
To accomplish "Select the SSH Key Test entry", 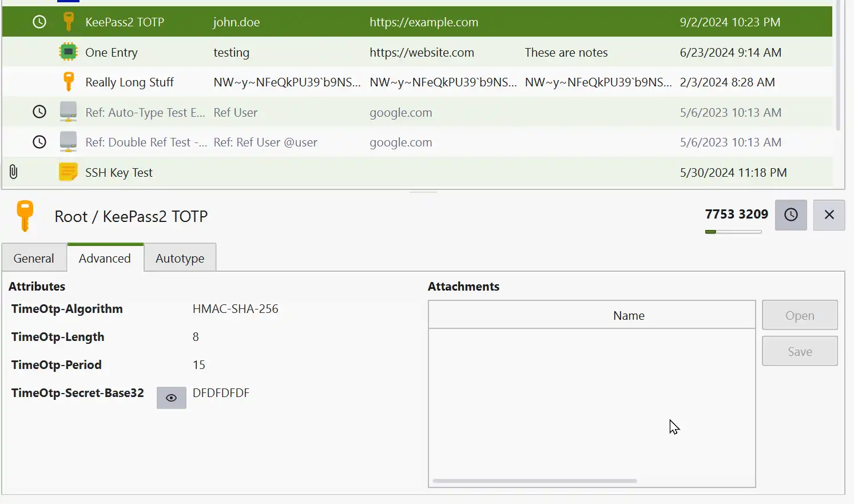I will (x=119, y=172).
